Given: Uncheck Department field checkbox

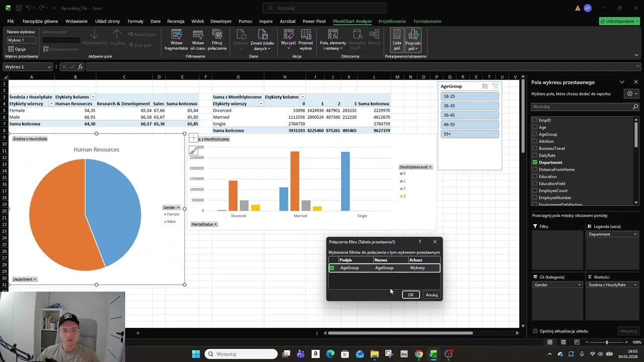Looking at the screenshot, I should [x=535, y=162].
